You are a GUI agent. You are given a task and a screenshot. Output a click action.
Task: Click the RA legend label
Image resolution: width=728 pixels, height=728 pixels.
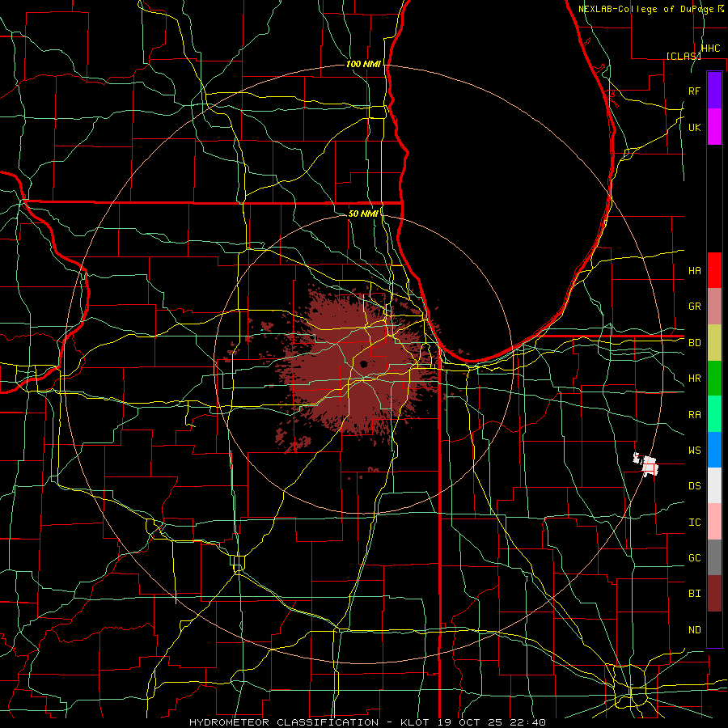coord(695,415)
